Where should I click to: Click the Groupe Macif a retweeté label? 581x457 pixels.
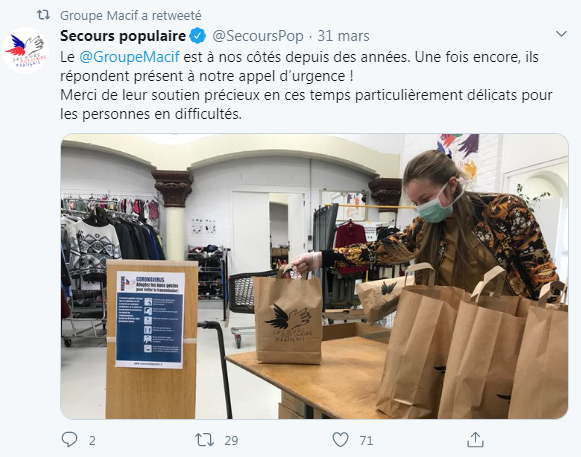131,16
